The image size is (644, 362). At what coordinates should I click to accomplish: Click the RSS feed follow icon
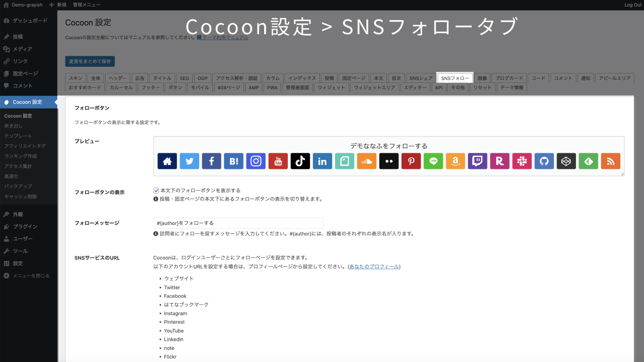pos(610,161)
